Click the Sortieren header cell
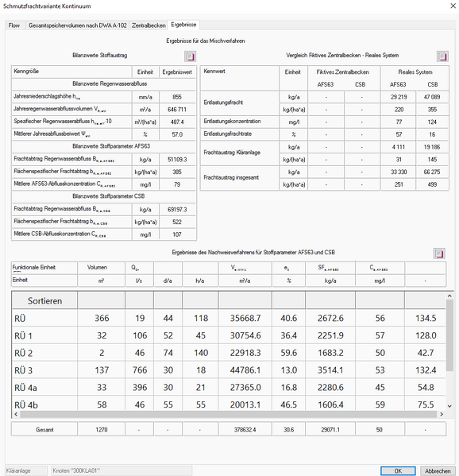 [x=44, y=300]
